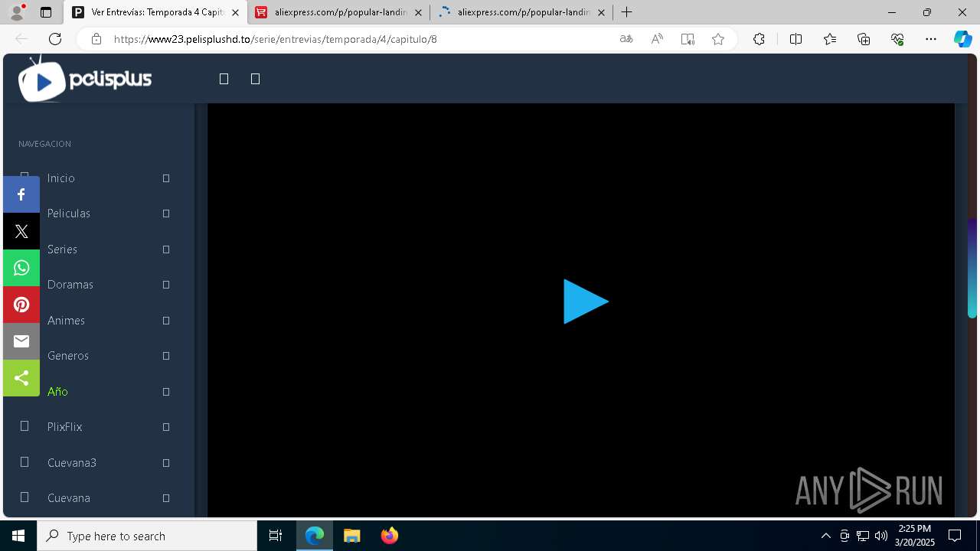Open File Explorer from taskbar
Image resolution: width=980 pixels, height=551 pixels.
click(352, 536)
